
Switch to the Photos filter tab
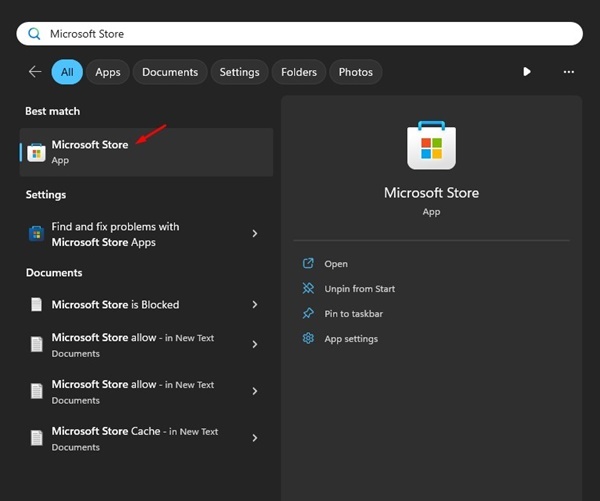[355, 72]
